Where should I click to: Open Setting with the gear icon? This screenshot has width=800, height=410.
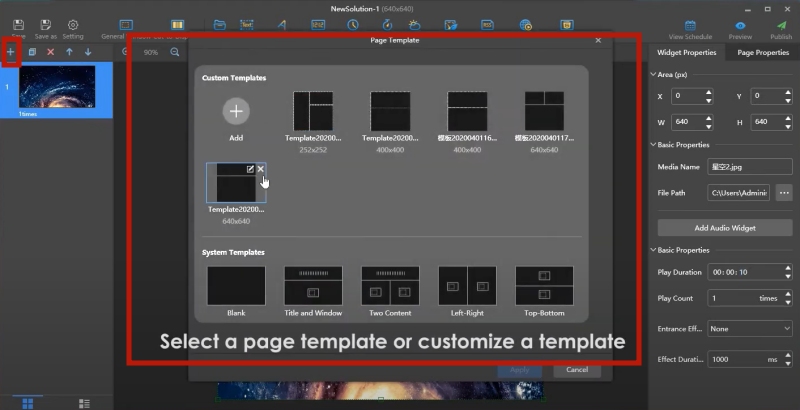pyautogui.click(x=73, y=25)
